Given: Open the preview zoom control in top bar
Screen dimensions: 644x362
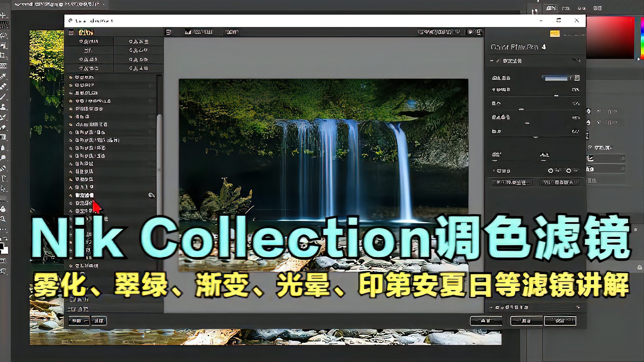Looking at the screenshot, I should 439,32.
